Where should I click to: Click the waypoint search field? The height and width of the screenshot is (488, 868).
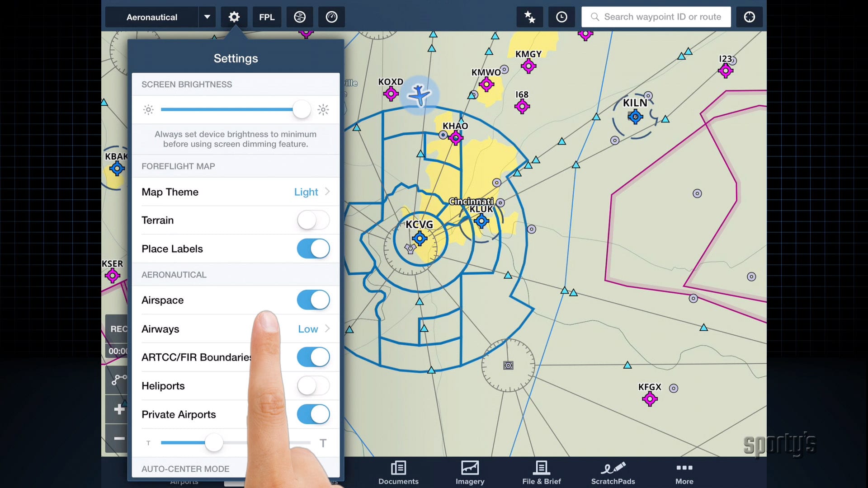pos(656,17)
